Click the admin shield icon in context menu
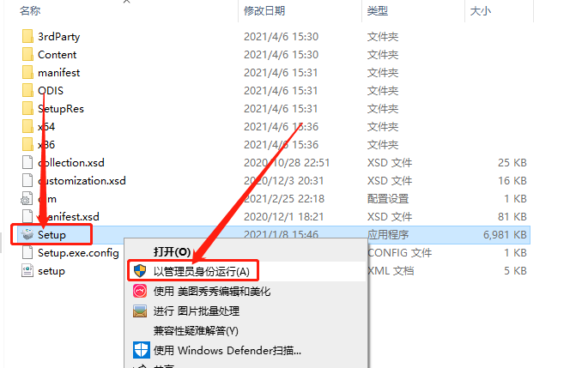Image resolution: width=588 pixels, height=368 pixels. [x=140, y=270]
